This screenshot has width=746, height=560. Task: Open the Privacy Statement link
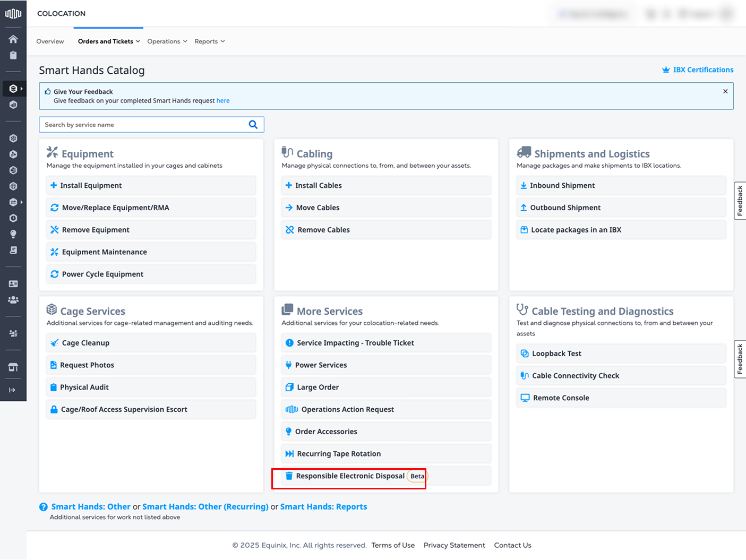click(x=455, y=545)
